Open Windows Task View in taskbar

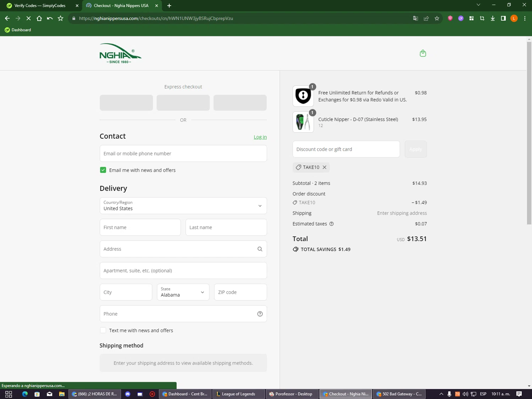pos(9,394)
